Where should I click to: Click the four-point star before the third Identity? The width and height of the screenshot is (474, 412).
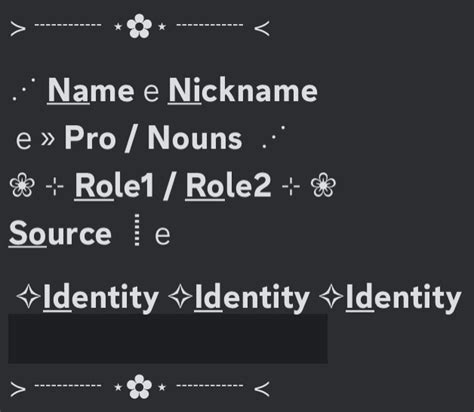pos(331,296)
